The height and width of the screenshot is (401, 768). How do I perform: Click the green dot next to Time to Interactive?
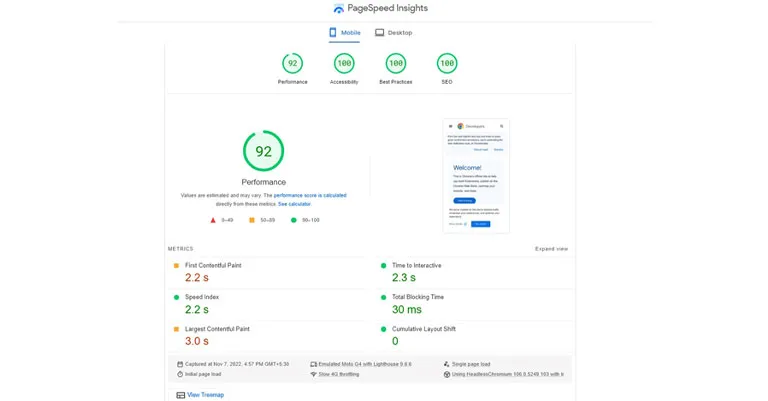click(x=384, y=265)
